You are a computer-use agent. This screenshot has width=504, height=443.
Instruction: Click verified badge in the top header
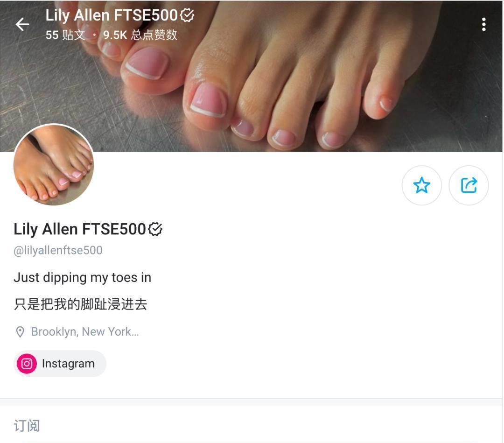point(187,15)
